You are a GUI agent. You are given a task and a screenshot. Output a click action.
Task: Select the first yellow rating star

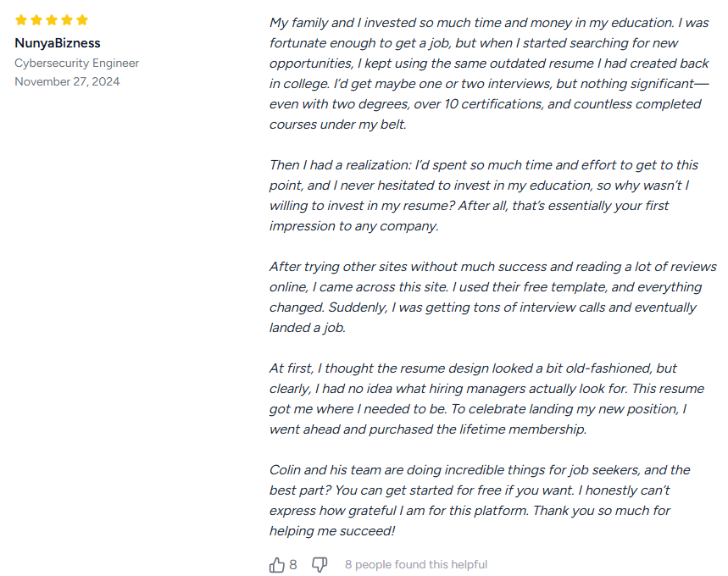coord(21,20)
